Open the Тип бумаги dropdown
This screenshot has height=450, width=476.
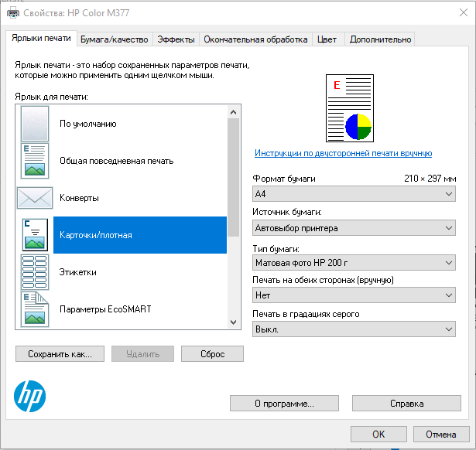(354, 263)
